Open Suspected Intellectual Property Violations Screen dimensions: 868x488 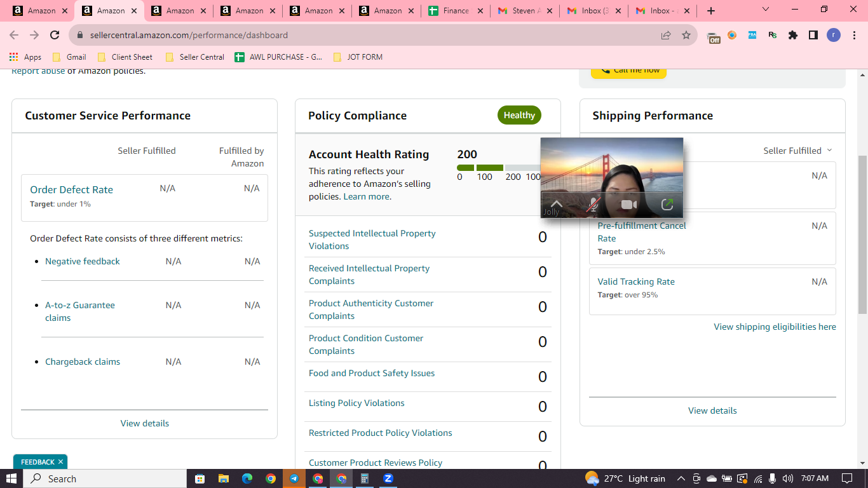click(x=372, y=240)
